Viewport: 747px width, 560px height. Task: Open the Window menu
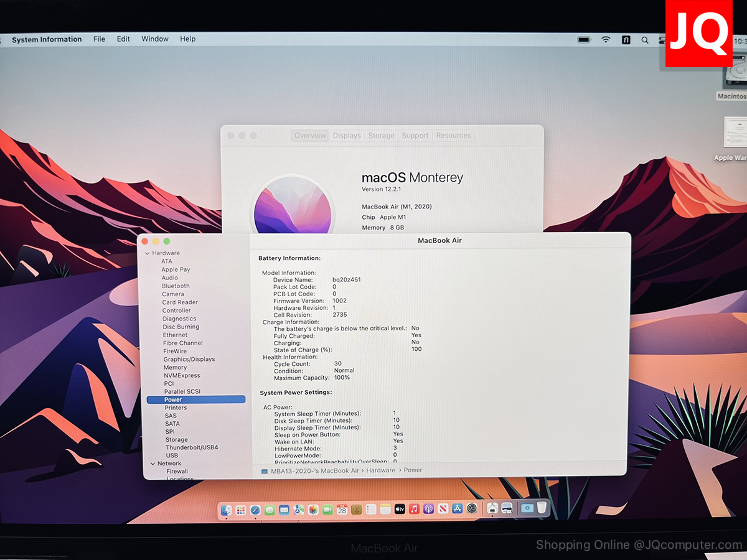click(x=155, y=39)
